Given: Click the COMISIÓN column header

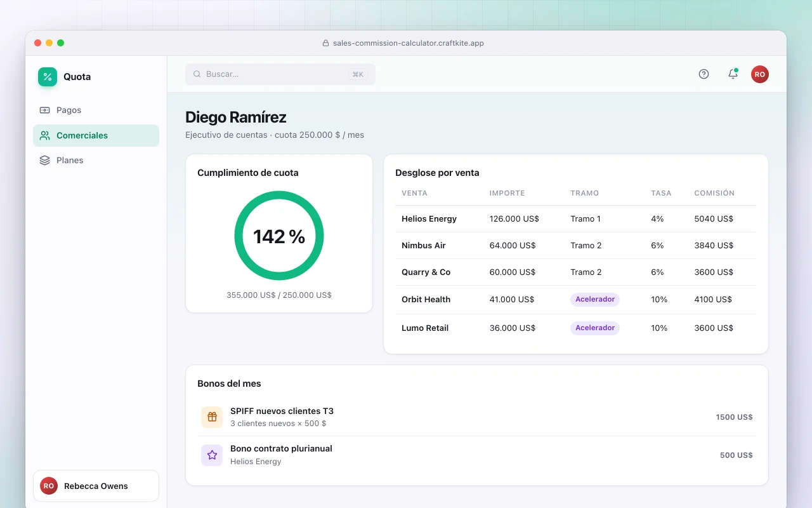Looking at the screenshot, I should point(714,193).
